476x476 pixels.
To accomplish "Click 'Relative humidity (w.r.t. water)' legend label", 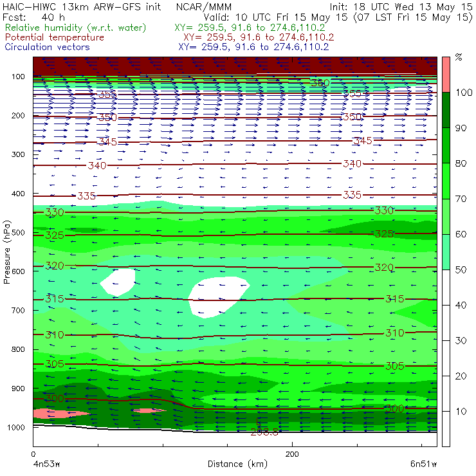I will (76, 28).
